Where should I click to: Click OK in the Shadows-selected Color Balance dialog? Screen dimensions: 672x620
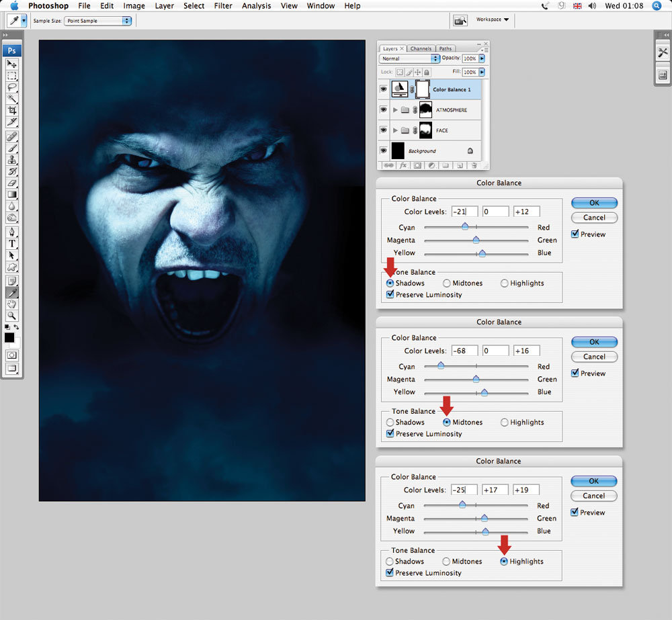(x=595, y=203)
